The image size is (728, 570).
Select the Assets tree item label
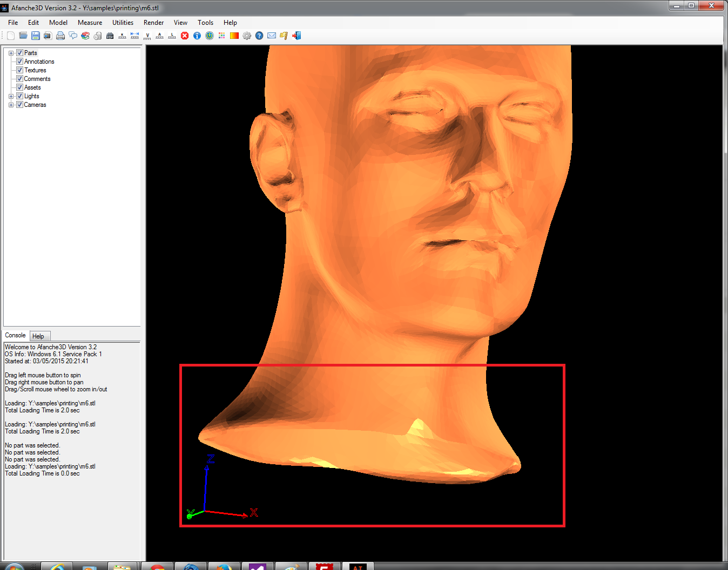pyautogui.click(x=32, y=87)
